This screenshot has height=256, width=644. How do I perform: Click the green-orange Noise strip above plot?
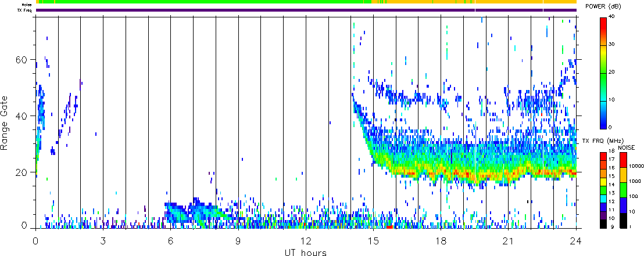tap(306, 2)
